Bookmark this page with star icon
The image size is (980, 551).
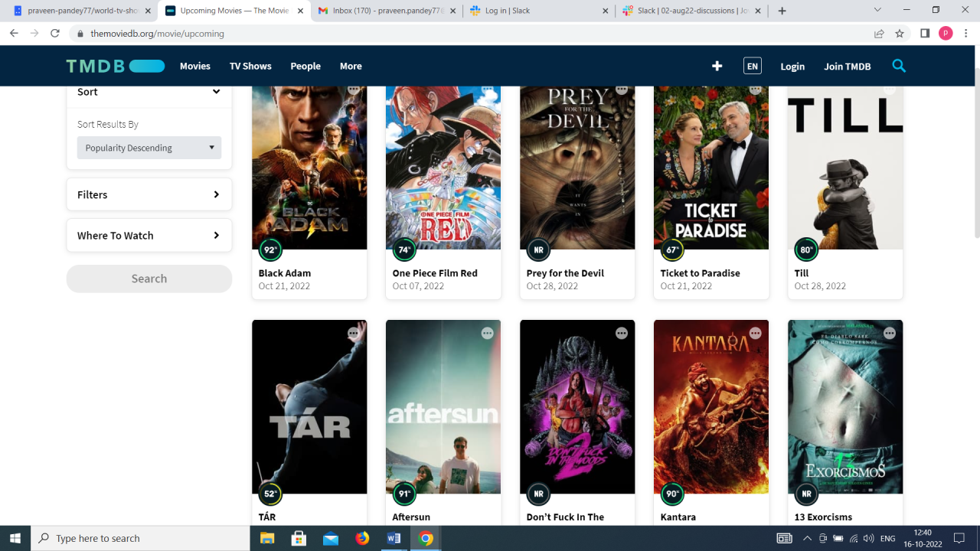pos(900,34)
